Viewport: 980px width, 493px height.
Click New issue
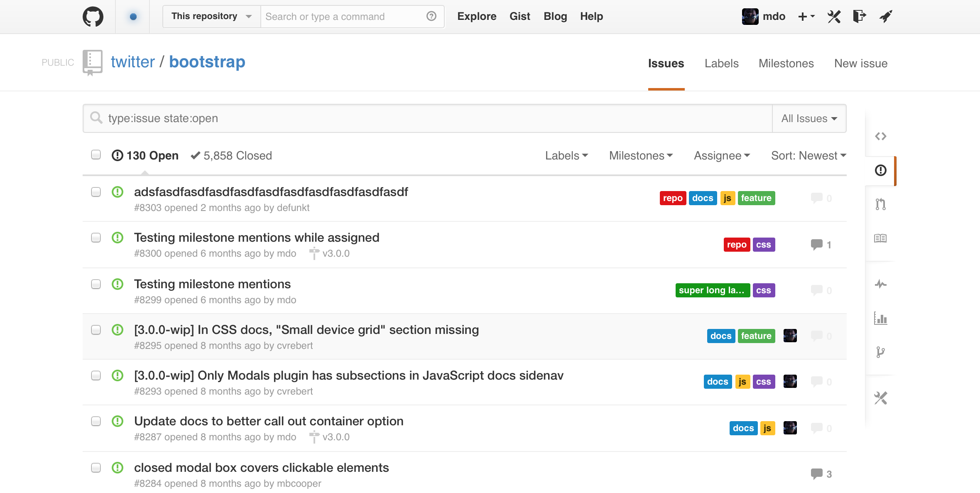pos(861,63)
